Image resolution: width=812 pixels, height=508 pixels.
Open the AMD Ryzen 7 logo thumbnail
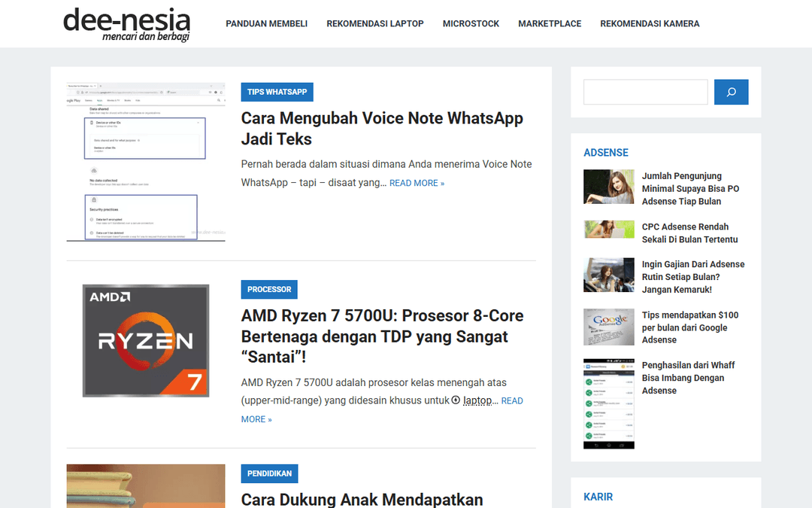146,341
